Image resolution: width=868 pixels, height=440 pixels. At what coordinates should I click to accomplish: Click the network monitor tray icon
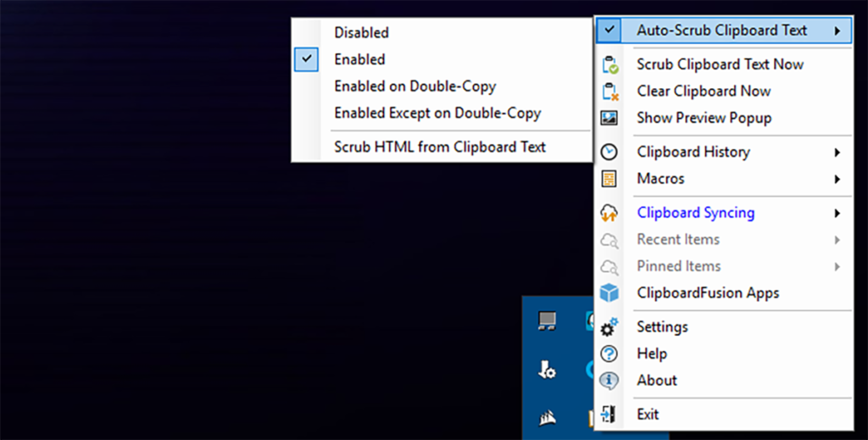[547, 321]
